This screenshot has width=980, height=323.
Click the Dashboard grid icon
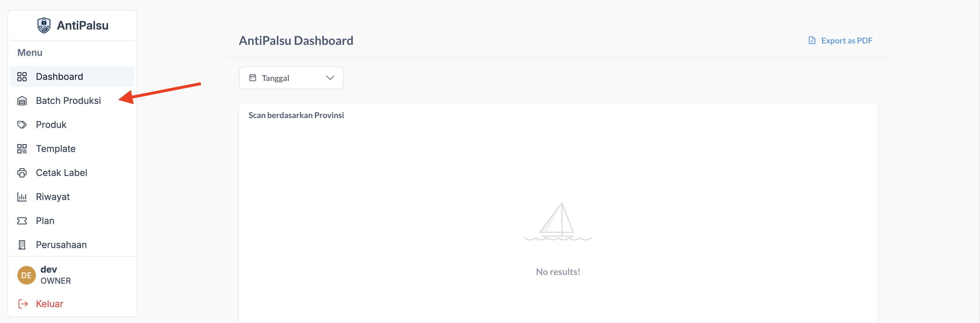(x=22, y=77)
